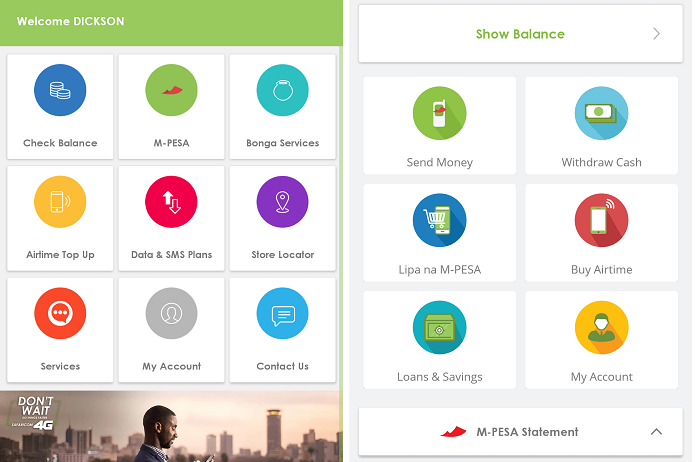Open the yellow My Account icon
The image size is (696, 462).
point(601,328)
